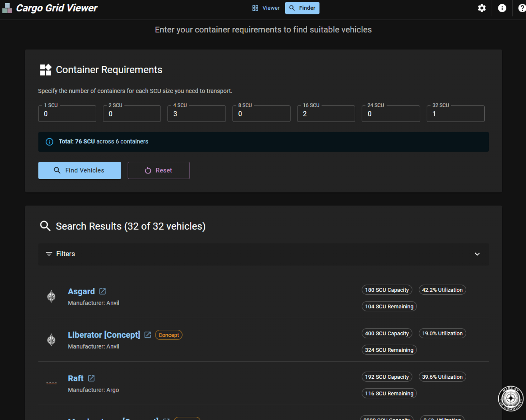Image resolution: width=526 pixels, height=420 pixels.
Task: Open the info circle icon in header
Action: pos(502,8)
